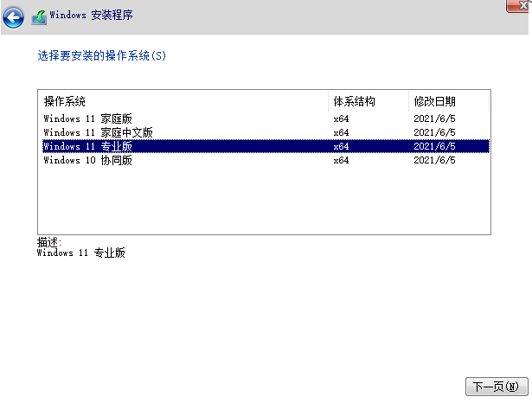This screenshot has width=532, height=403.
Task: Click x64 cell in Windows 10 协同版 row
Action: coord(341,160)
